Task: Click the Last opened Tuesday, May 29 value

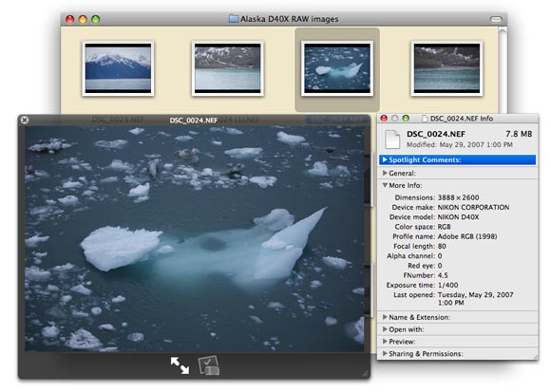Action: point(475,299)
